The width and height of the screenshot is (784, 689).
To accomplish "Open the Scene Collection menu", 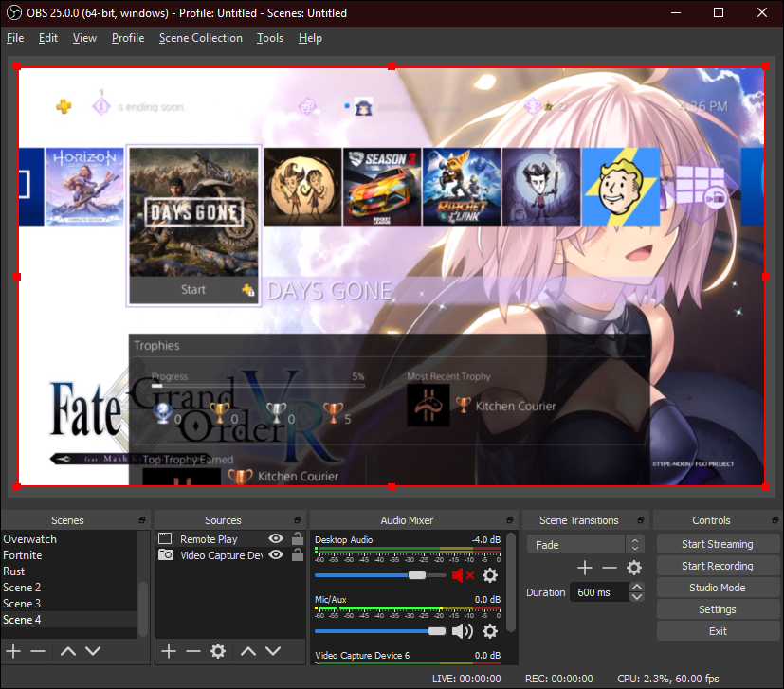I will (200, 38).
